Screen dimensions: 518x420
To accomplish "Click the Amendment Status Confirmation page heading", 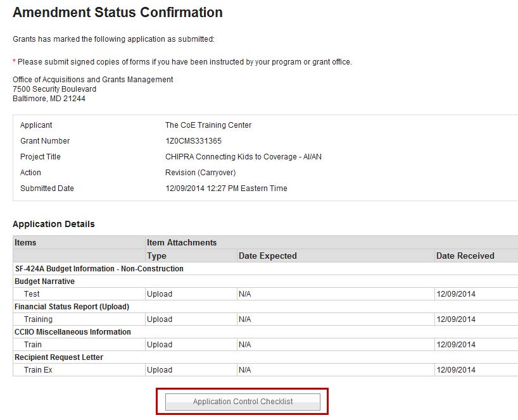I will [118, 13].
